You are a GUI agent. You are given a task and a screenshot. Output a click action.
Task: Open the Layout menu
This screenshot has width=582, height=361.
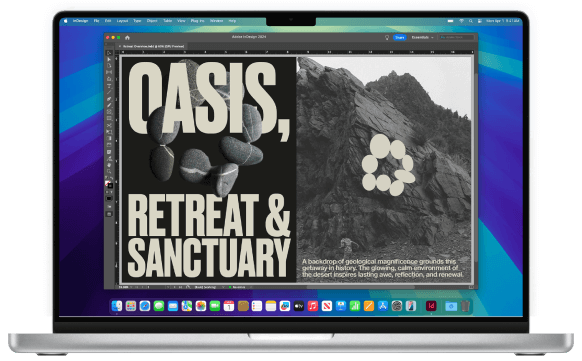[x=122, y=21]
